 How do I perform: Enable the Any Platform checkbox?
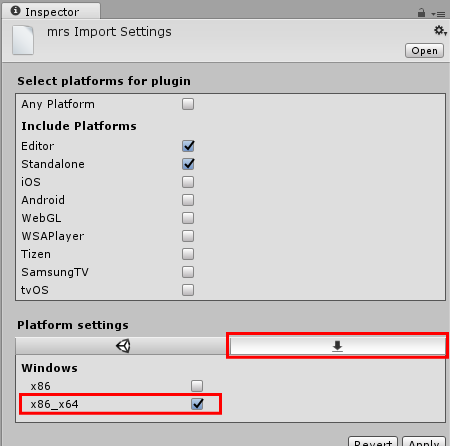pyautogui.click(x=188, y=104)
